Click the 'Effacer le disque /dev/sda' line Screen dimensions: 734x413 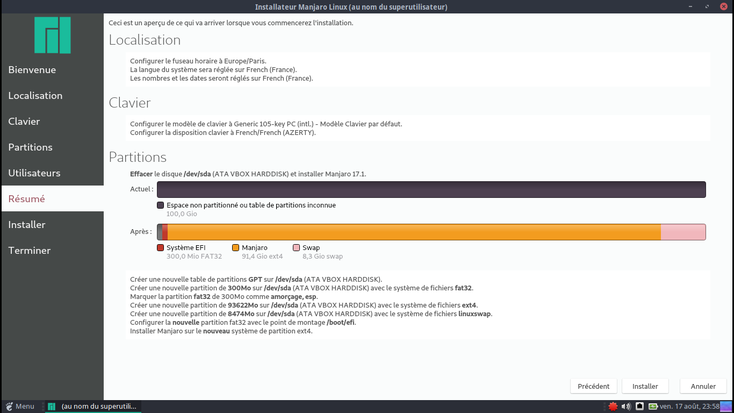(248, 174)
